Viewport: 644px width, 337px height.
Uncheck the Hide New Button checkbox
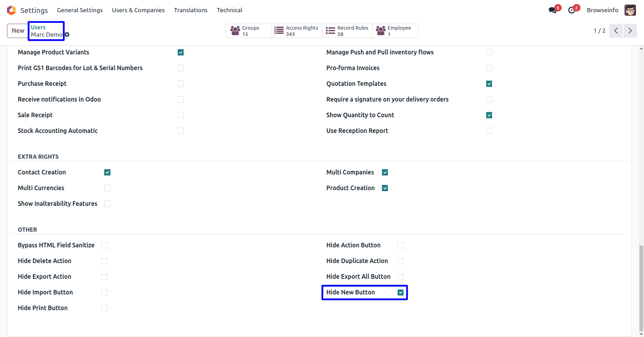(x=401, y=292)
